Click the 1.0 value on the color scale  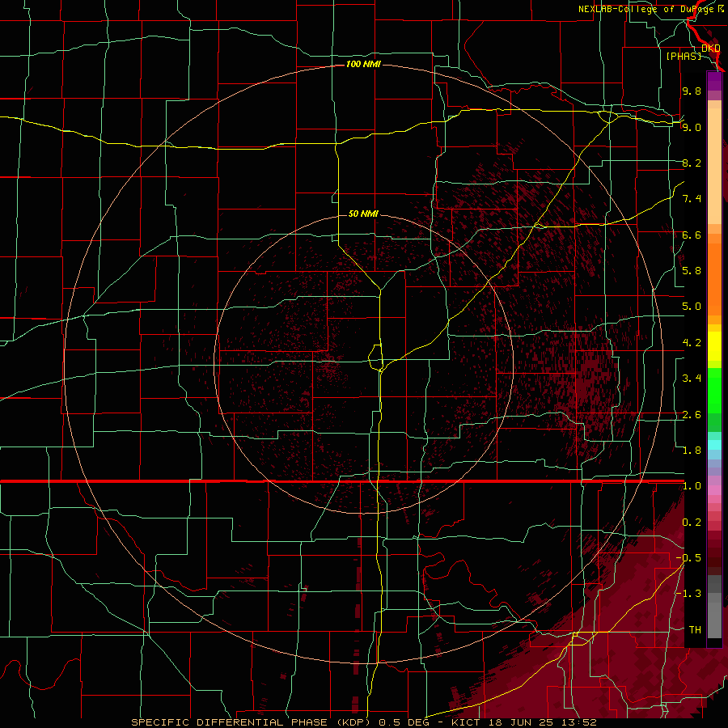(x=692, y=486)
